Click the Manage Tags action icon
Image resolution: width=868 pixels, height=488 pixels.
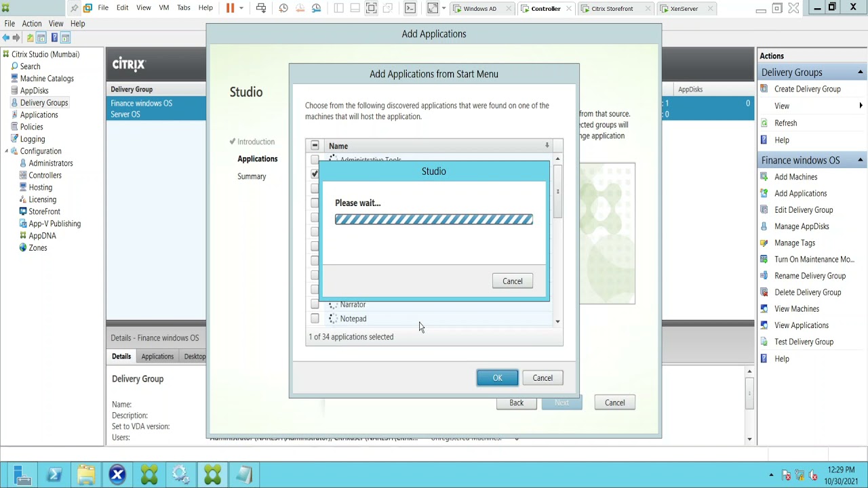coord(764,243)
